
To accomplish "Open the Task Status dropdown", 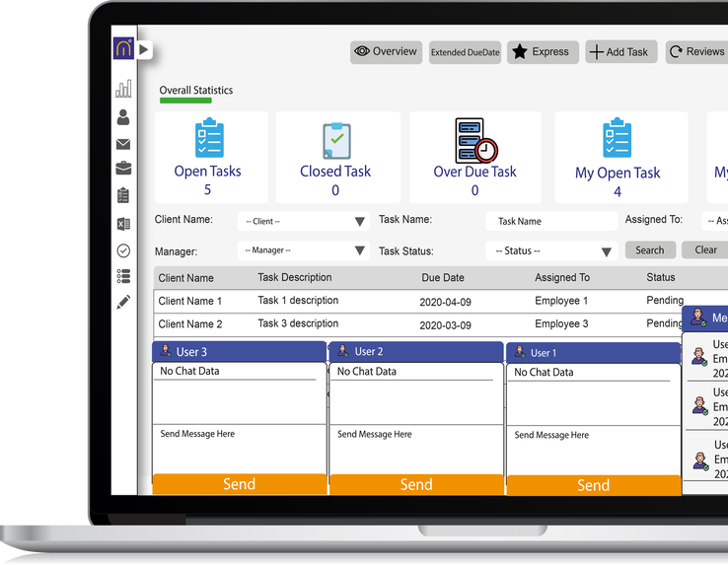I will [551, 251].
